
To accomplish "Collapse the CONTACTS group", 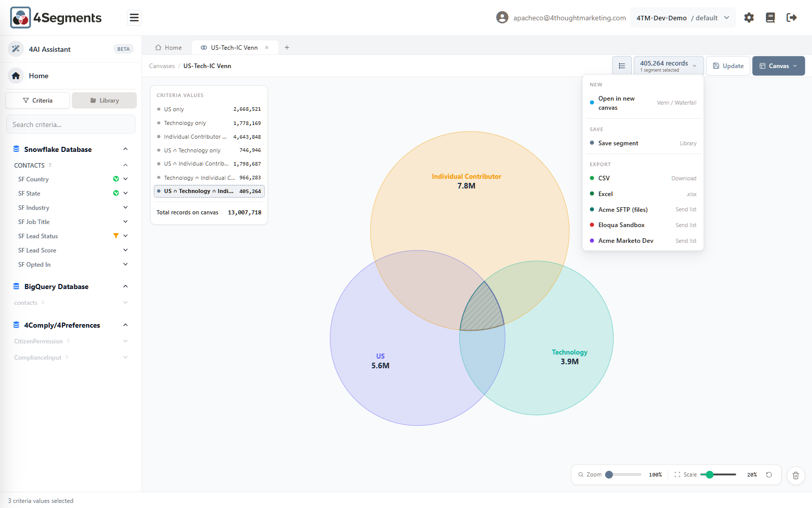I will (x=125, y=165).
